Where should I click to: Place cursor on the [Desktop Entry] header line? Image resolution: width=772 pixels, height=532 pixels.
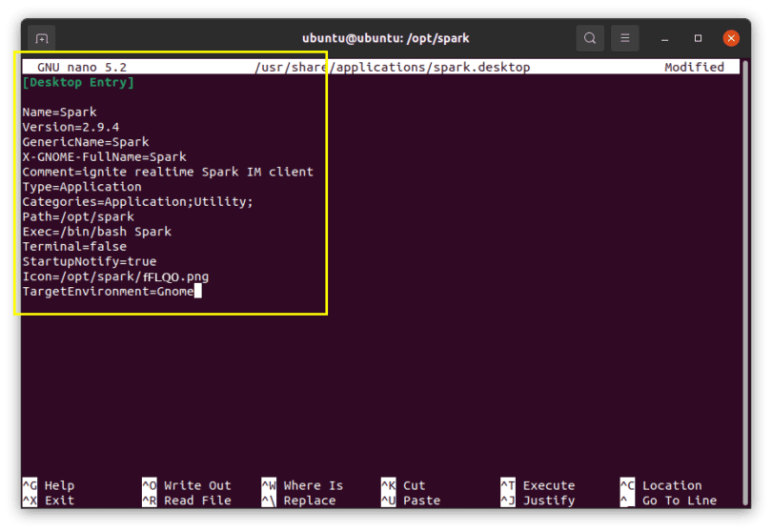pyautogui.click(x=78, y=83)
